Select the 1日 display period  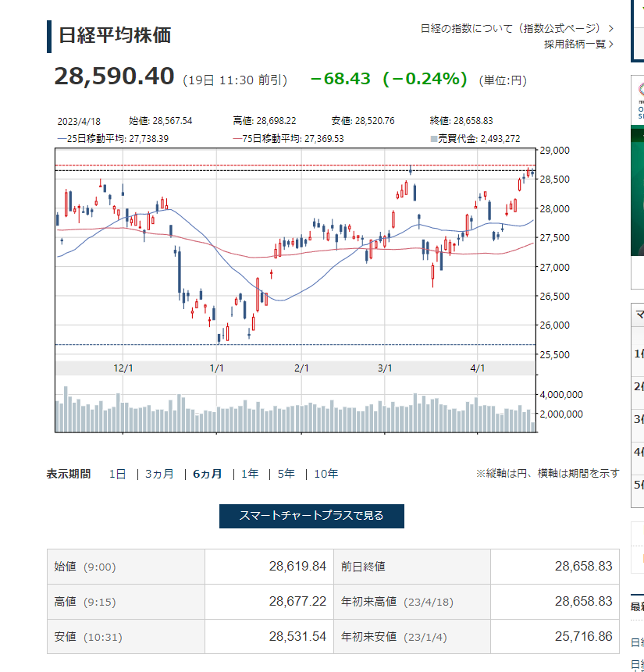click(x=117, y=474)
